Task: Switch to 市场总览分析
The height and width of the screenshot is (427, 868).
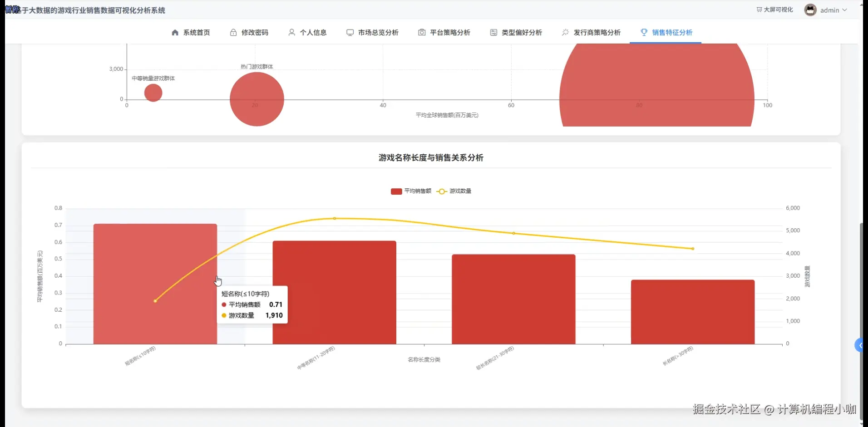Action: tap(372, 32)
